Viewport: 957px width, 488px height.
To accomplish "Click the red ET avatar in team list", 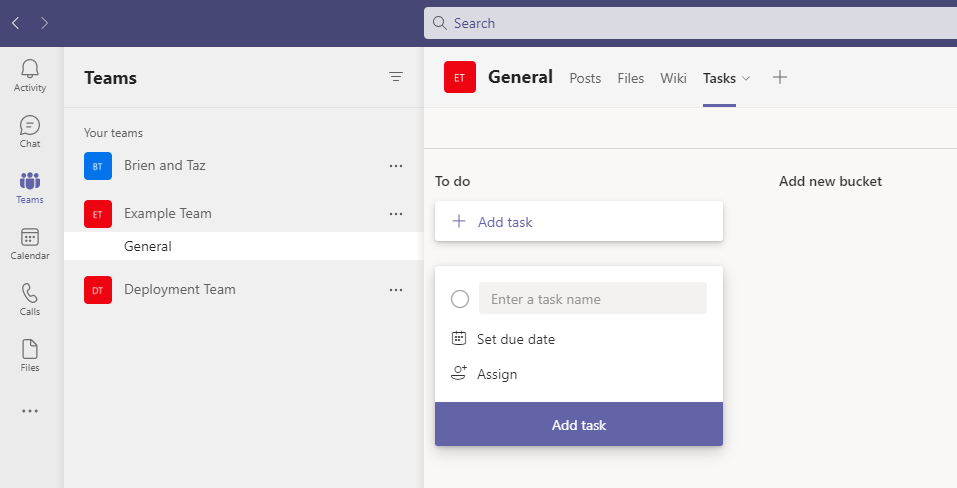I will pos(98,214).
